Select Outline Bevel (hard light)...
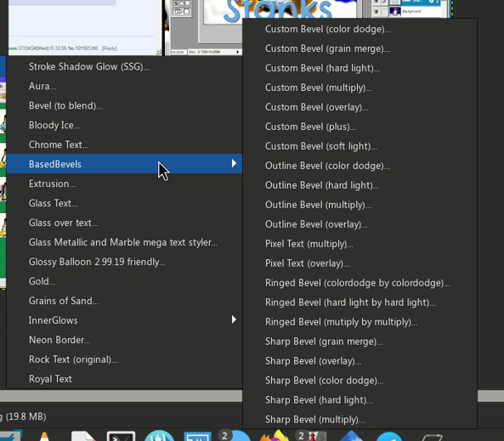The width and height of the screenshot is (504, 441). pos(360,185)
